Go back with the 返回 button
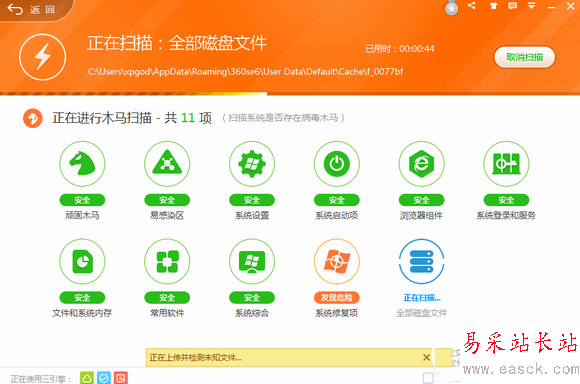This screenshot has width=580, height=384. 31,10
